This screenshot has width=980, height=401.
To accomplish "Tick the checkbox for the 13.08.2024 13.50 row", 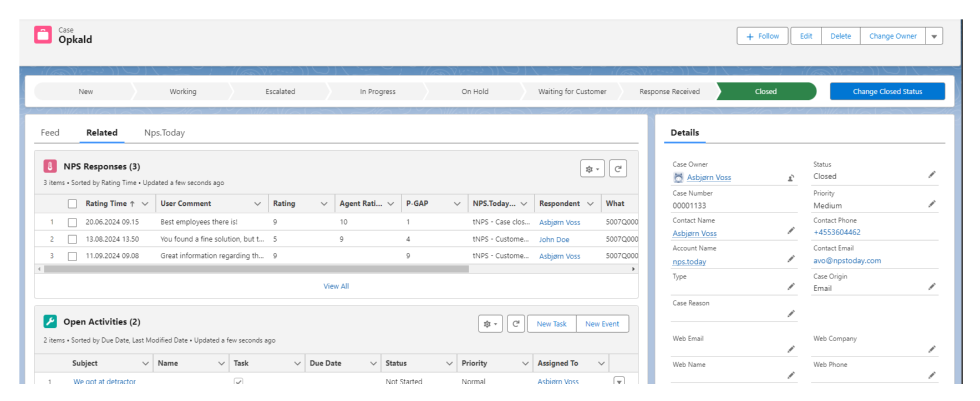I will tap(72, 240).
